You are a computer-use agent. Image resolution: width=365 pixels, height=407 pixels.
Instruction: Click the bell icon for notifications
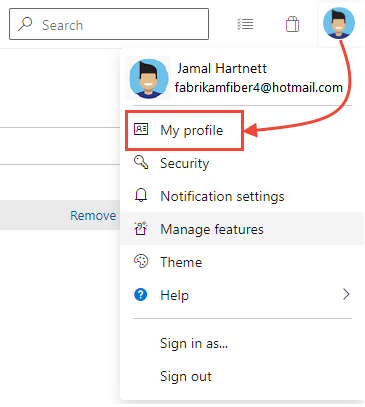141,195
